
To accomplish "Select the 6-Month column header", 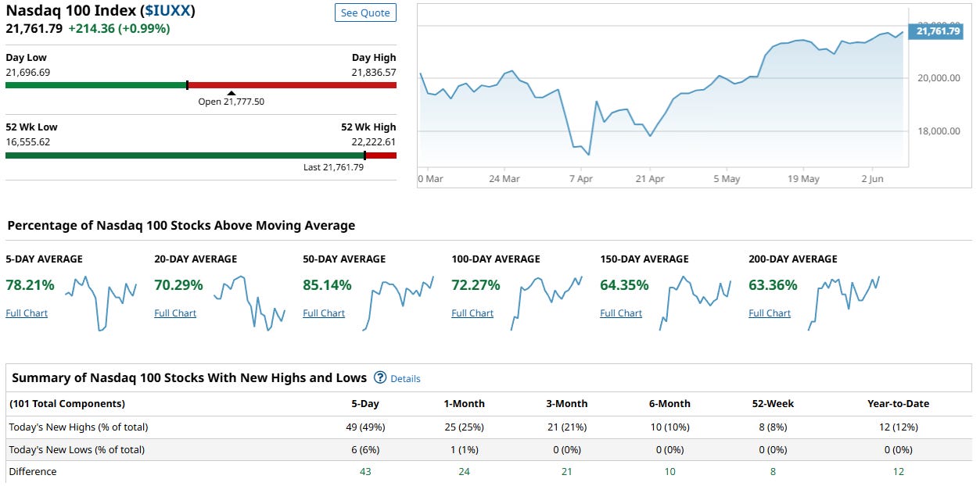I will 669,404.
